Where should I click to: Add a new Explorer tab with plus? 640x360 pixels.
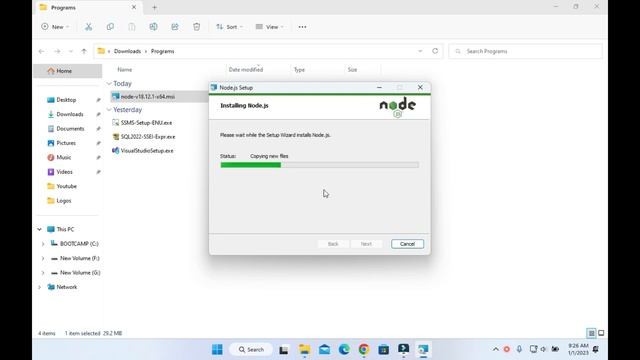(154, 7)
